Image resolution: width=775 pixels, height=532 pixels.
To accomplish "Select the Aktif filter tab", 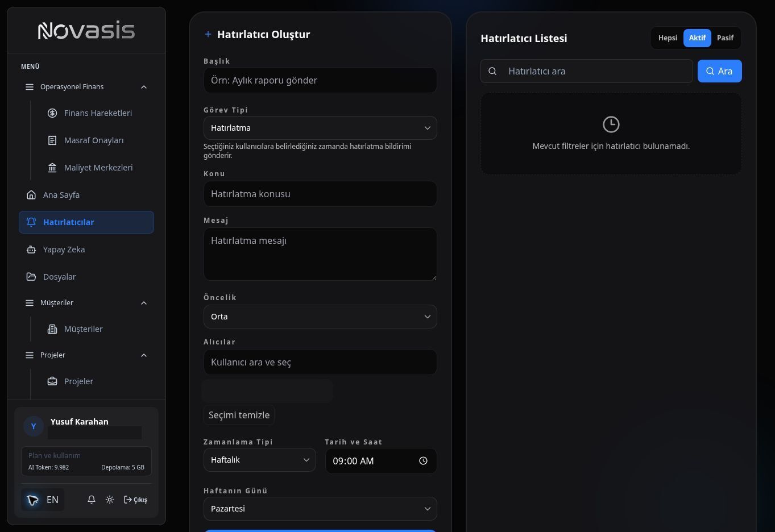I will (697, 38).
